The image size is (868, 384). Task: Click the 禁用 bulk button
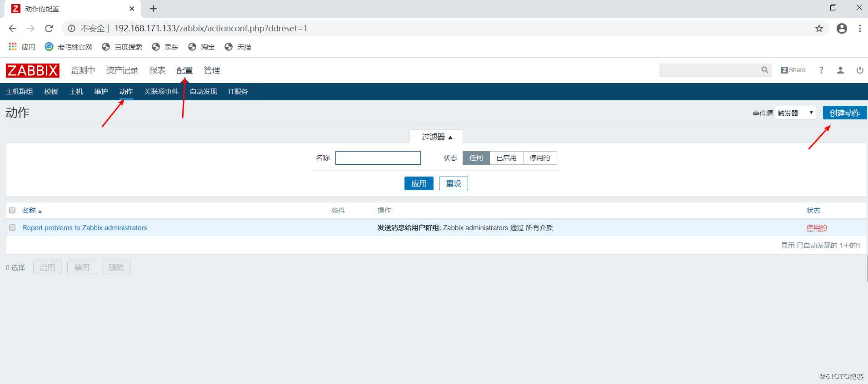[x=82, y=267]
